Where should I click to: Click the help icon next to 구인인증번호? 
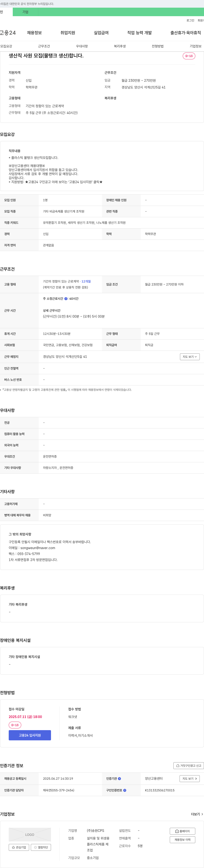125,790
